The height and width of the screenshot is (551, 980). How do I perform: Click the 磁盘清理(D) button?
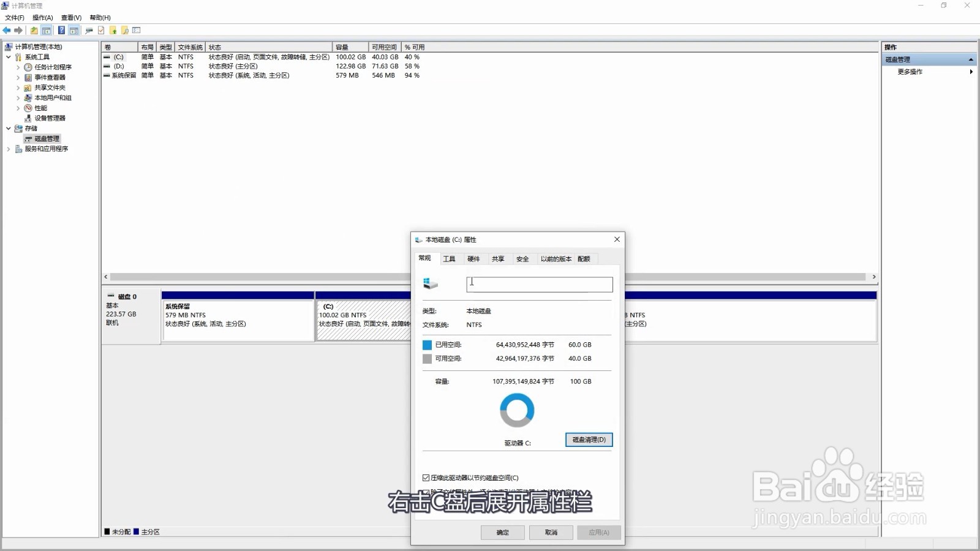point(589,440)
